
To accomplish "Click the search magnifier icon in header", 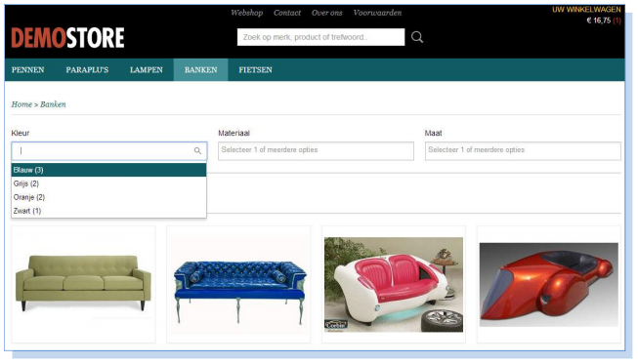I will click(x=416, y=37).
